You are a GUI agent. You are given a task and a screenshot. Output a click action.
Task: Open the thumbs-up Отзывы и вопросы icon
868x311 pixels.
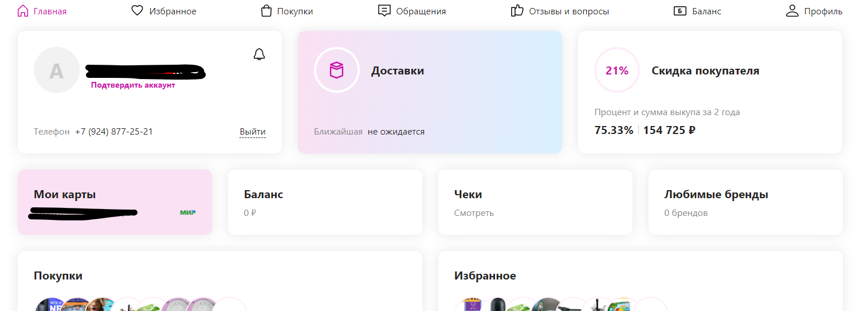(517, 11)
